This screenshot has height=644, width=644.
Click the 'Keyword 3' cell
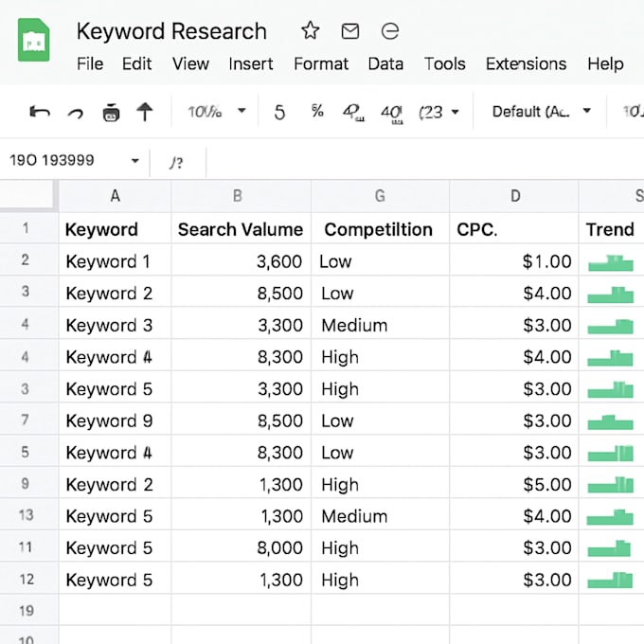coord(115,325)
